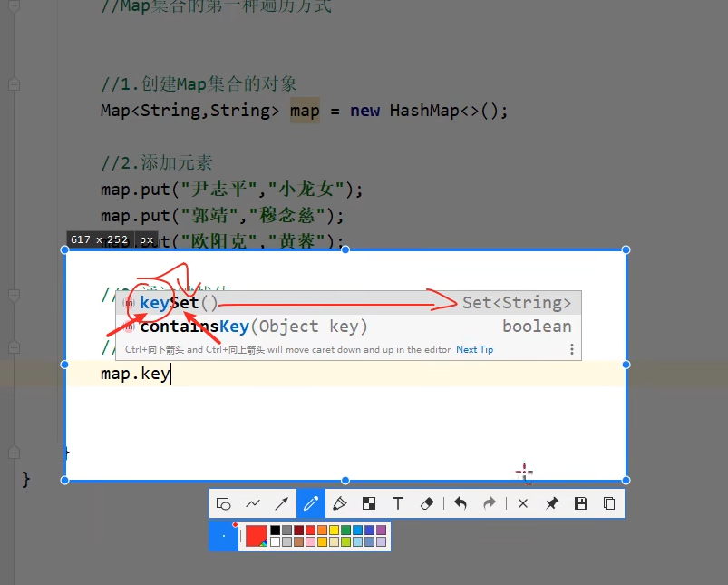This screenshot has width=728, height=585.
Task: Click the new keyword in the code
Action: (x=365, y=111)
